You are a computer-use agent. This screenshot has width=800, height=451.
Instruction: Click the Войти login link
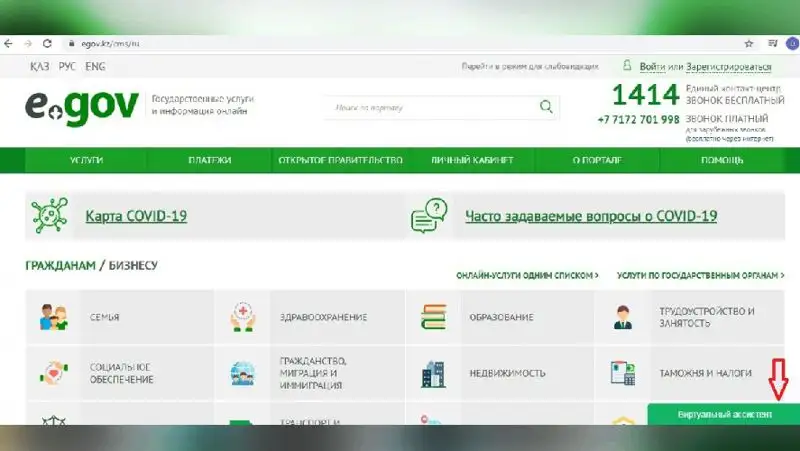[x=652, y=67]
